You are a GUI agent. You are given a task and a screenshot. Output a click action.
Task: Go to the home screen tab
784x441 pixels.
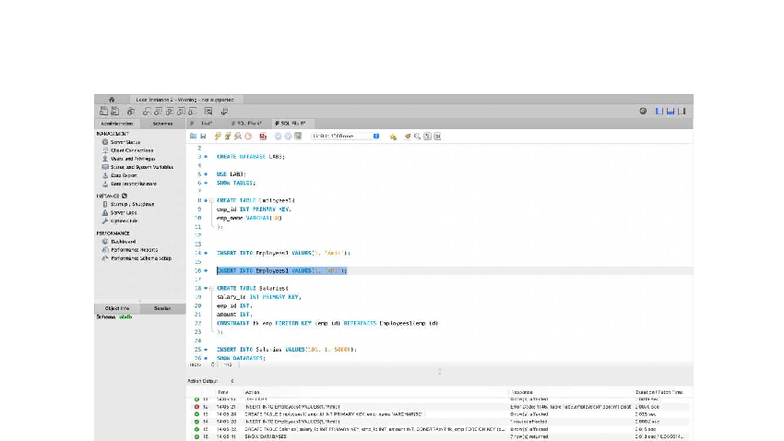point(112,100)
